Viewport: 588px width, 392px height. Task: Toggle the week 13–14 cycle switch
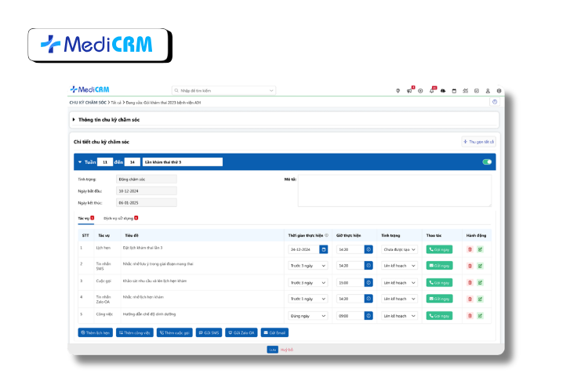(x=487, y=162)
